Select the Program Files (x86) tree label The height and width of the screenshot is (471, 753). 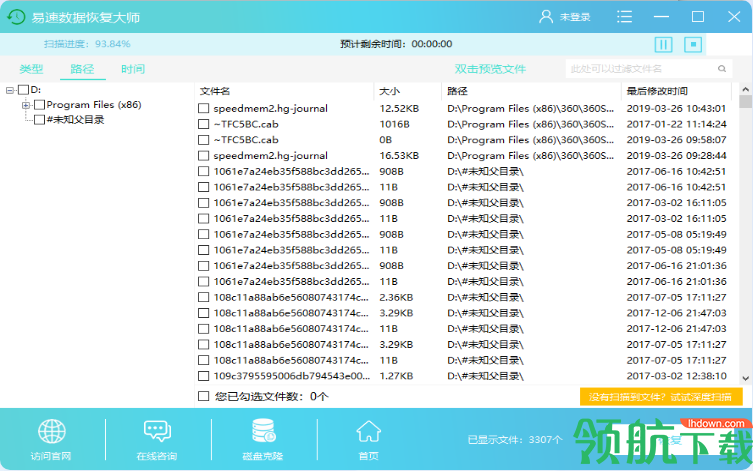click(94, 105)
